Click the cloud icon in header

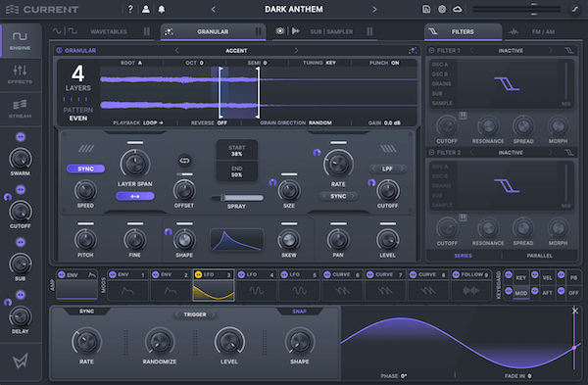[458, 9]
